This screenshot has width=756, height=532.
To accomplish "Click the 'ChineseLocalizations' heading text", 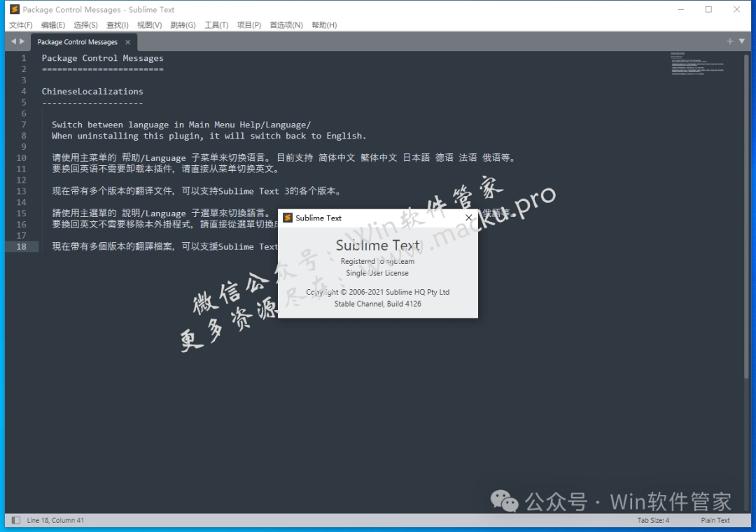I will pos(92,91).
